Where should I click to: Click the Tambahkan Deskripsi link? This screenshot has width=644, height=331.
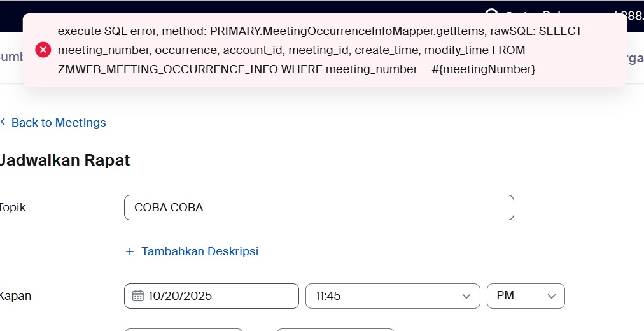pos(200,251)
